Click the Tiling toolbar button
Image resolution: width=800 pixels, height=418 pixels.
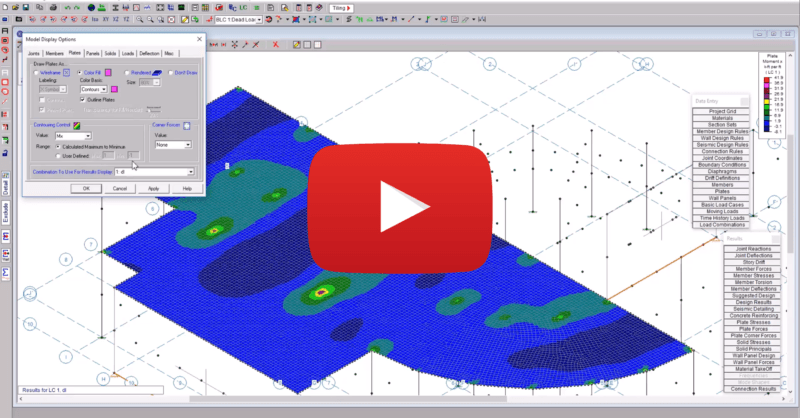point(341,6)
